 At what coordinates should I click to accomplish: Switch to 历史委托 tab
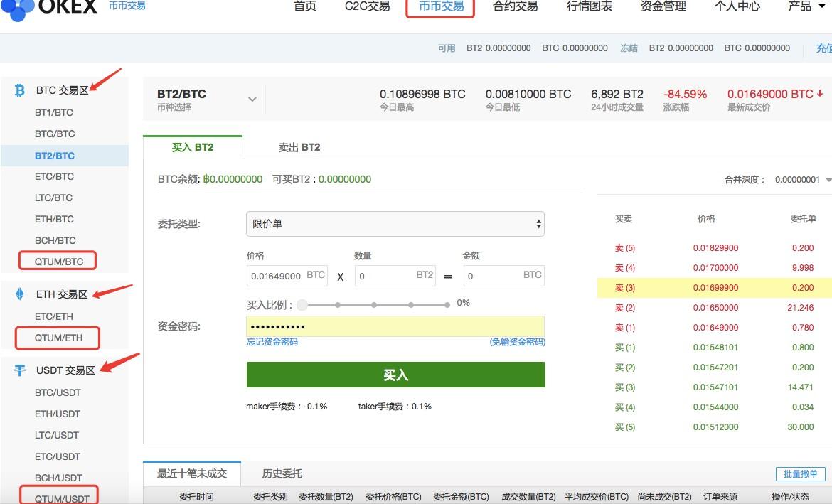[282, 473]
